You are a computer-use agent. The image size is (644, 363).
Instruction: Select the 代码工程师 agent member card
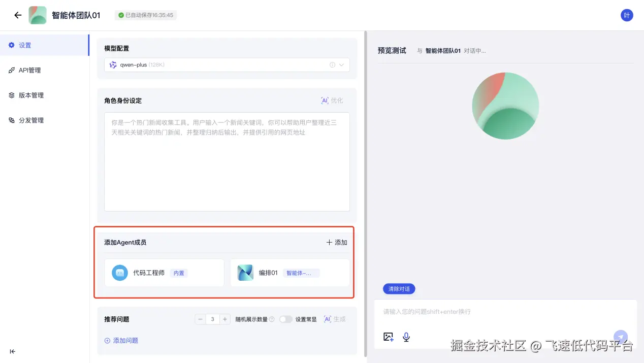164,273
